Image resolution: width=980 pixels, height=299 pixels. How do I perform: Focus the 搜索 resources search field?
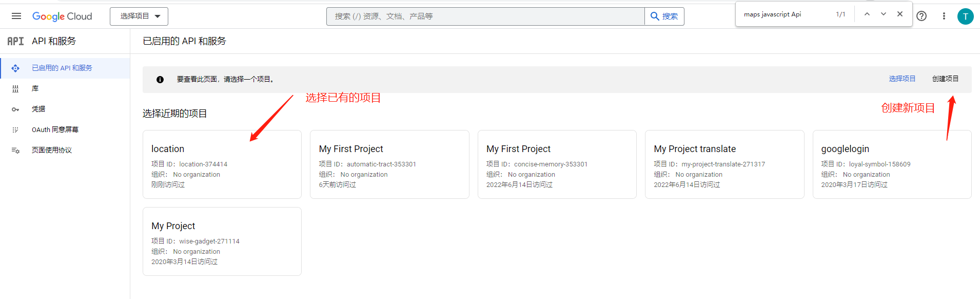[485, 16]
